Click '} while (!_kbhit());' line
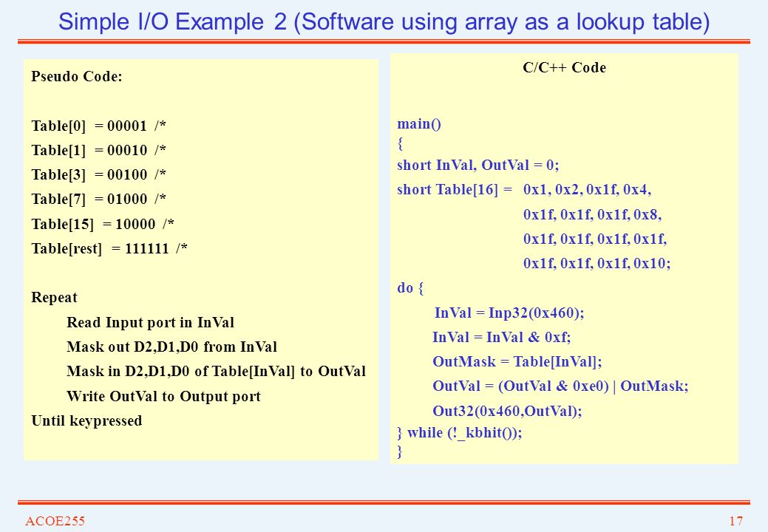 (x=460, y=433)
